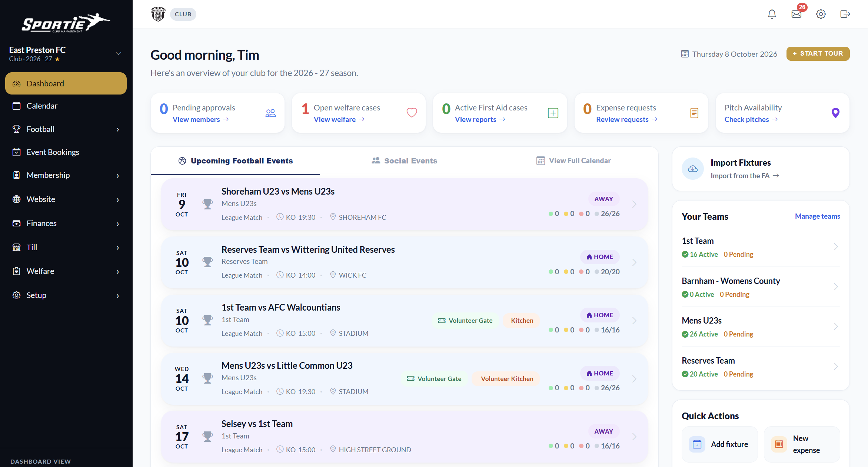Open the settings gear in header
868x467 pixels.
821,14
